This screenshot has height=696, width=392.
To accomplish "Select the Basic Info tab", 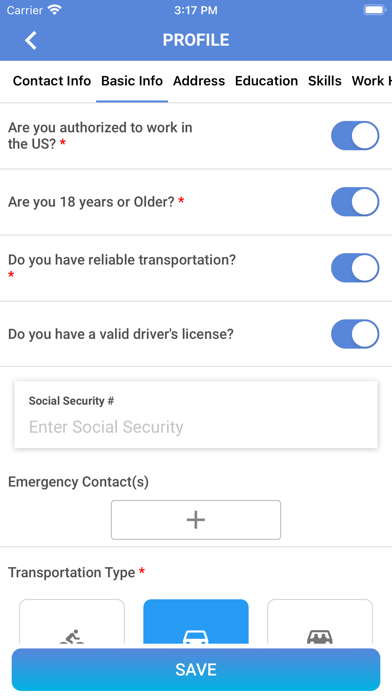I will click(132, 81).
